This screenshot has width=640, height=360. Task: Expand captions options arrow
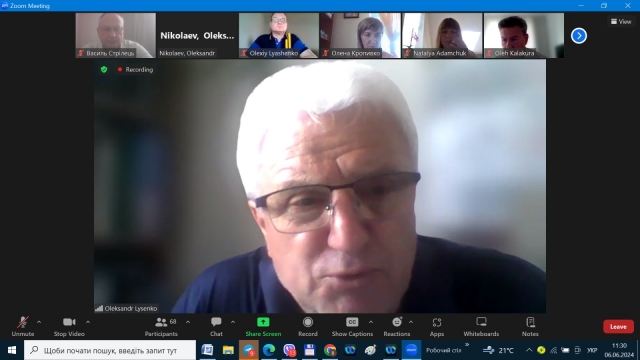pyautogui.click(x=371, y=322)
